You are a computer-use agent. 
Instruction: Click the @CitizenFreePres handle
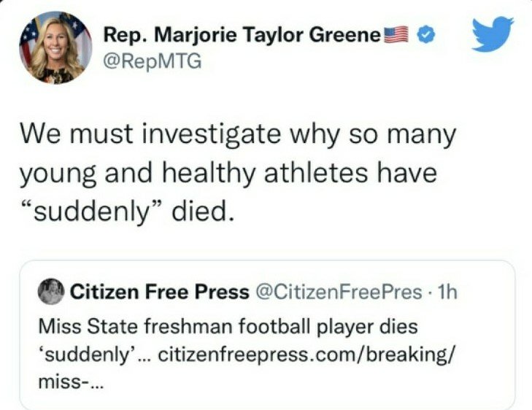point(337,293)
